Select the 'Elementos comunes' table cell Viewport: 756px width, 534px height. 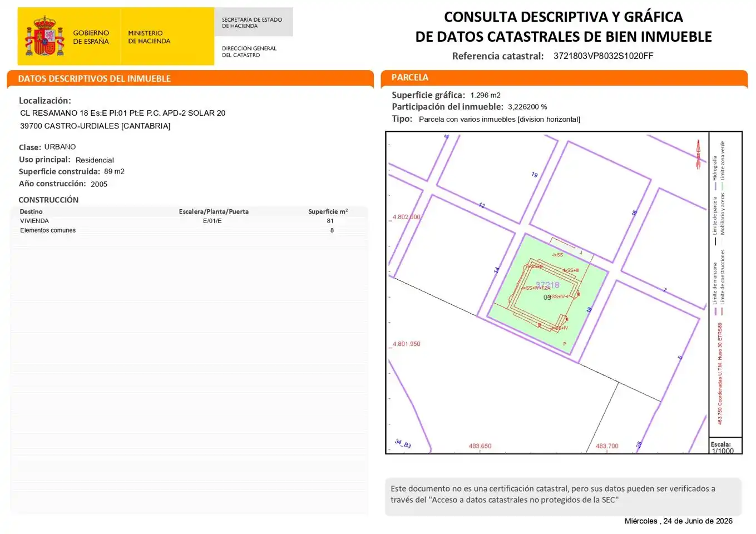48,230
